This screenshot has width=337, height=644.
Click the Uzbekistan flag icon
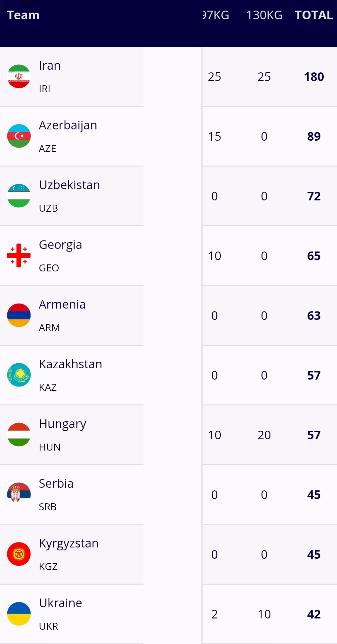19,196
